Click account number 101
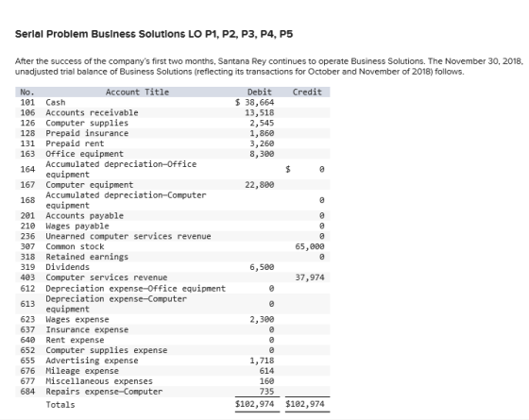This screenshot has height=420, width=529. tap(27, 103)
